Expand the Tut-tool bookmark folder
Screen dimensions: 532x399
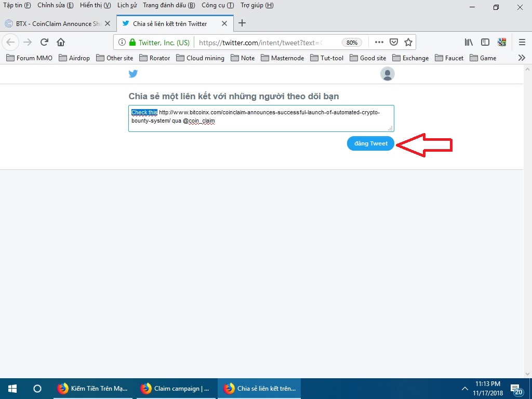327,58
